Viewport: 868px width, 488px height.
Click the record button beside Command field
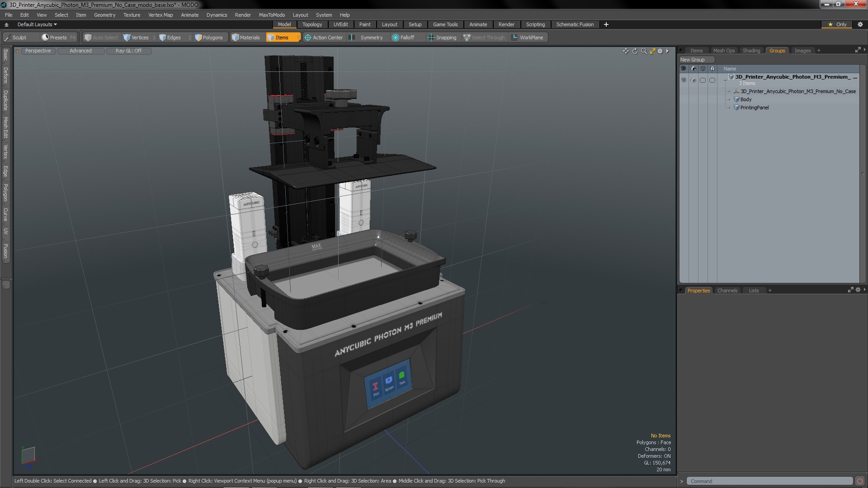pos(860,481)
